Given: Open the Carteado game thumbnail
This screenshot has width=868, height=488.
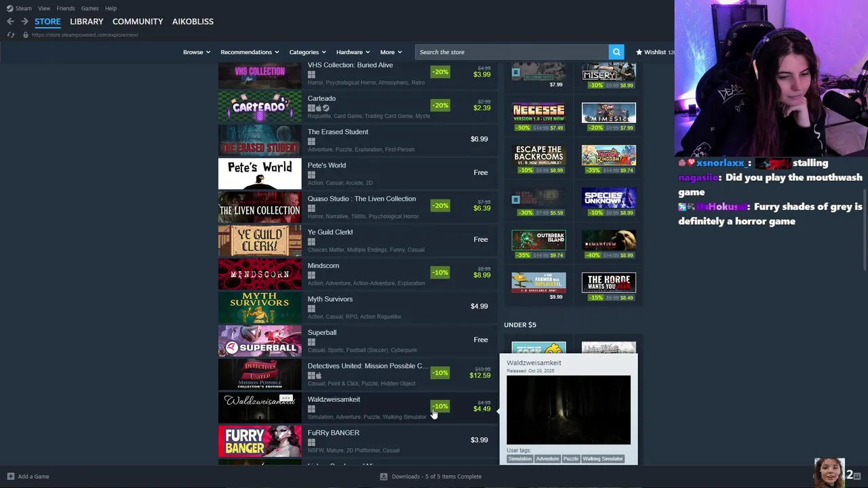Looking at the screenshot, I should pyautogui.click(x=260, y=107).
